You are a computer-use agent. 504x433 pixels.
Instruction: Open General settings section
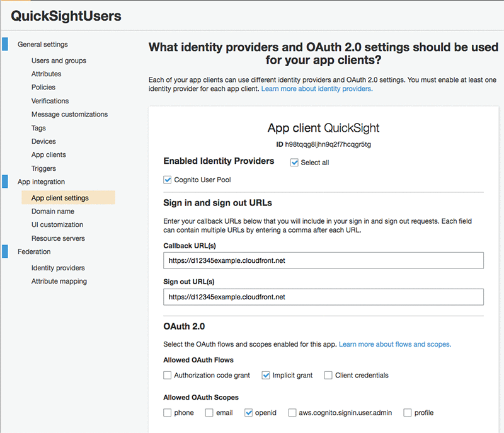(43, 44)
